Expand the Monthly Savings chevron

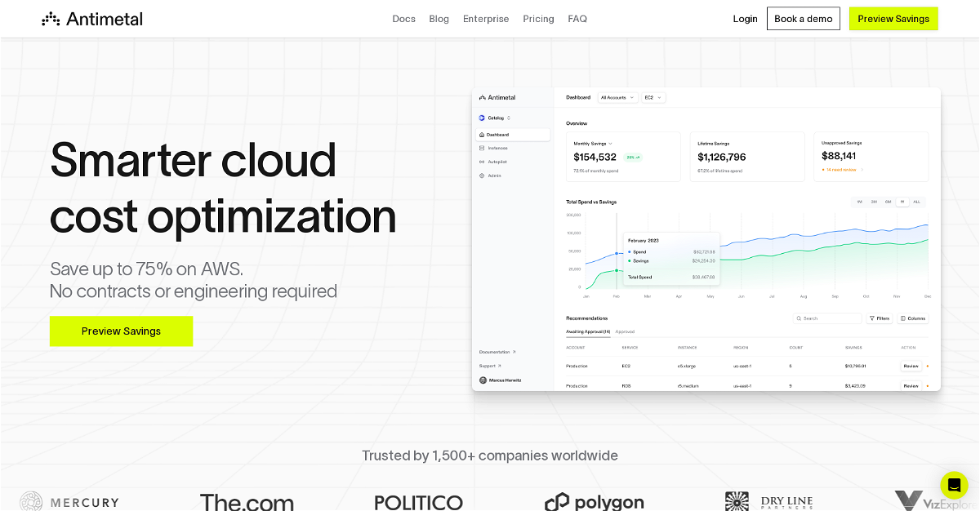tap(610, 143)
